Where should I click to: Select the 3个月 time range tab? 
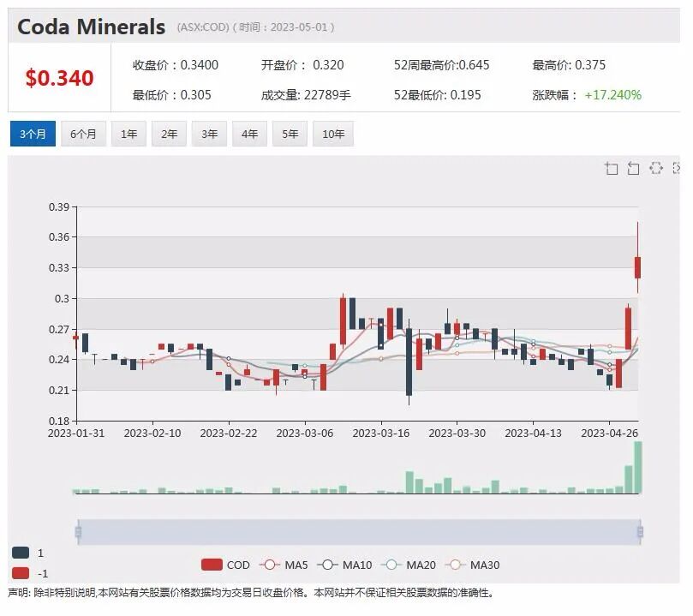33,134
